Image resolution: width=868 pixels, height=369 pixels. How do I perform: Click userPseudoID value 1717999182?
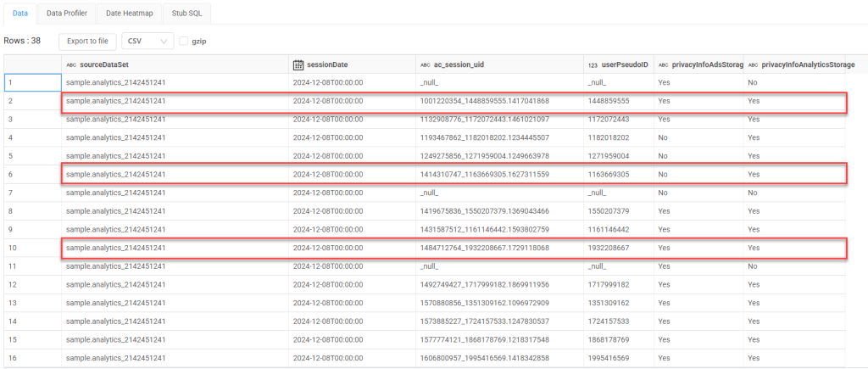609,284
